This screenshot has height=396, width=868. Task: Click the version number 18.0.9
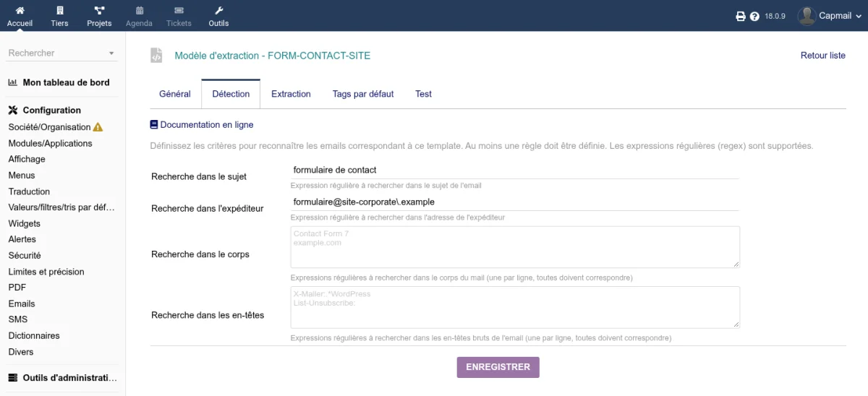[x=775, y=16]
